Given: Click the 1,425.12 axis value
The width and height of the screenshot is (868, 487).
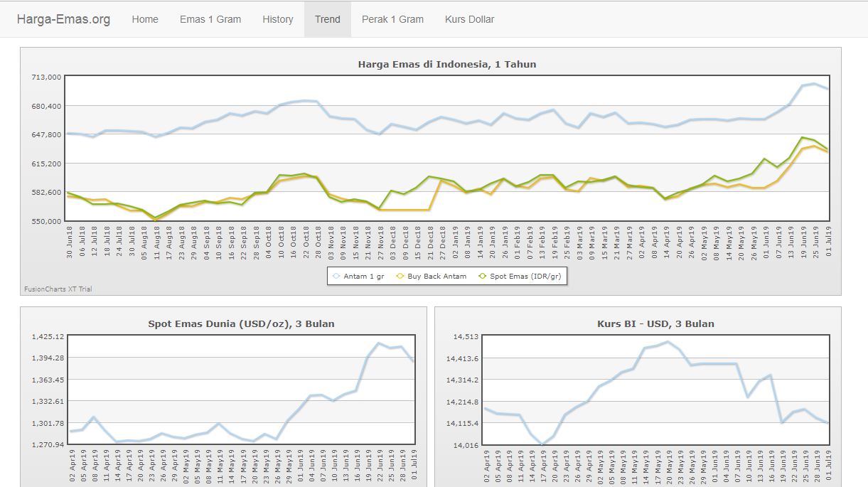Looking at the screenshot, I should click(48, 336).
